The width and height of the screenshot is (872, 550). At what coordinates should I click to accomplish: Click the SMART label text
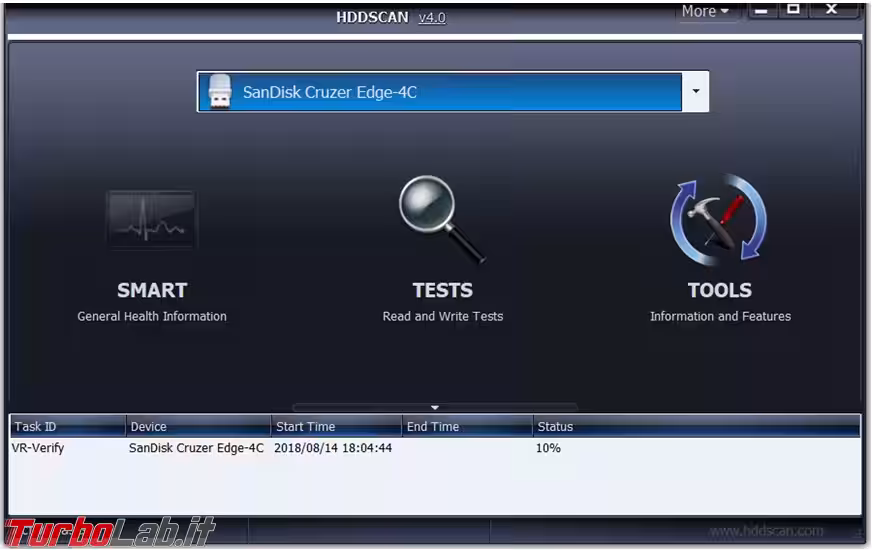[x=152, y=290]
